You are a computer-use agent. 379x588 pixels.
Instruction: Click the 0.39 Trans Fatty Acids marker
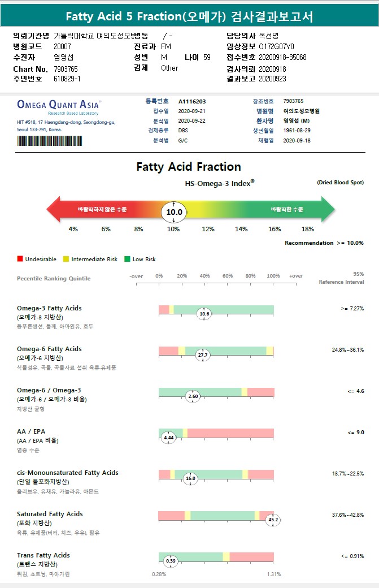tap(169, 561)
